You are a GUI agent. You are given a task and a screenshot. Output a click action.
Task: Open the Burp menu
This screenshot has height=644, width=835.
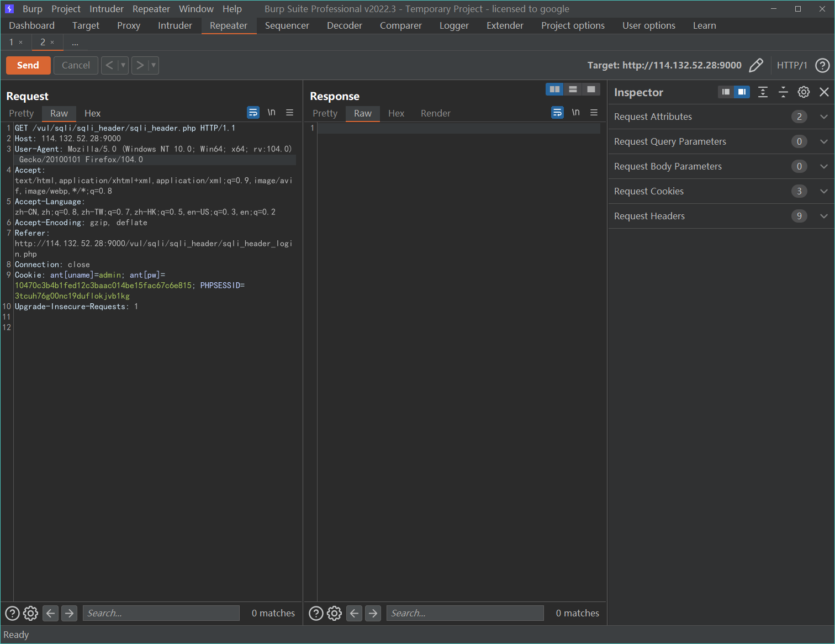pyautogui.click(x=33, y=9)
